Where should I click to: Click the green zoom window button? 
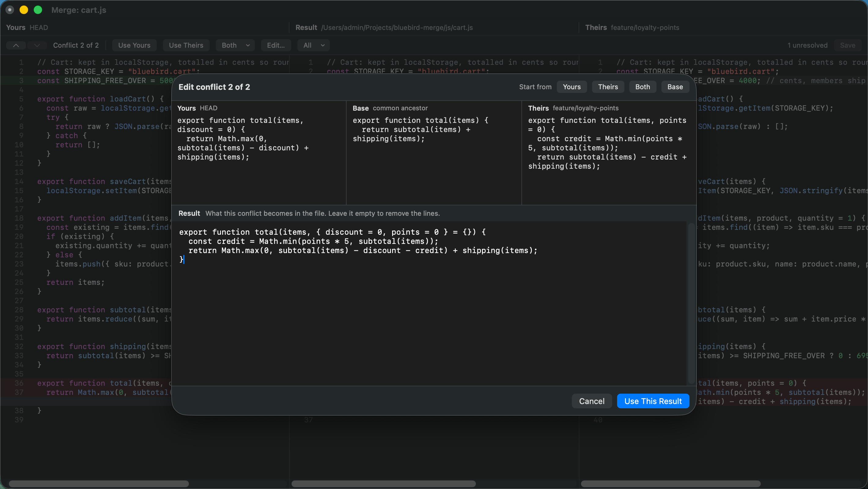tap(38, 10)
